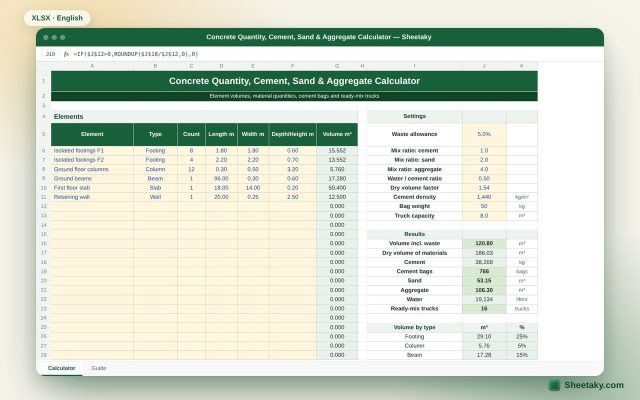This screenshot has width=640, height=400.
Task: Click the Sheetaky logo icon
Action: point(554,385)
